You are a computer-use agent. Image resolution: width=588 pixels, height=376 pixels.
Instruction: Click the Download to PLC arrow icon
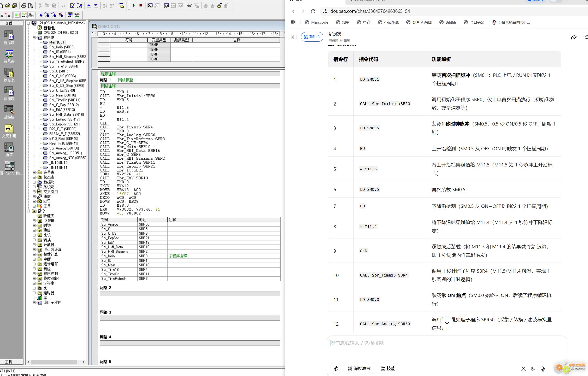pos(96,5)
